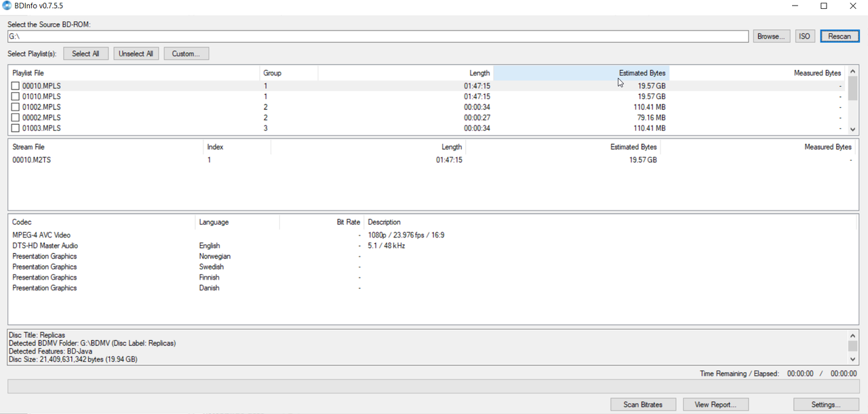Start Scan Bitrates
This screenshot has width=868, height=414.
click(643, 404)
